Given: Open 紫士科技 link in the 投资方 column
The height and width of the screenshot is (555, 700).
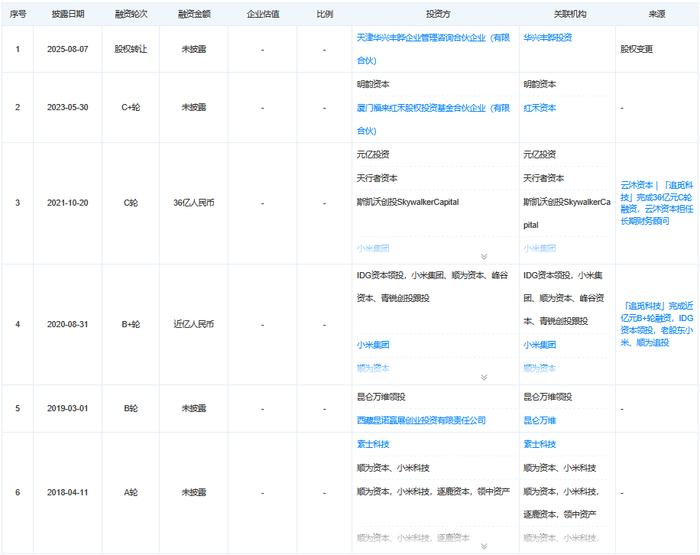Looking at the screenshot, I should point(373,444).
